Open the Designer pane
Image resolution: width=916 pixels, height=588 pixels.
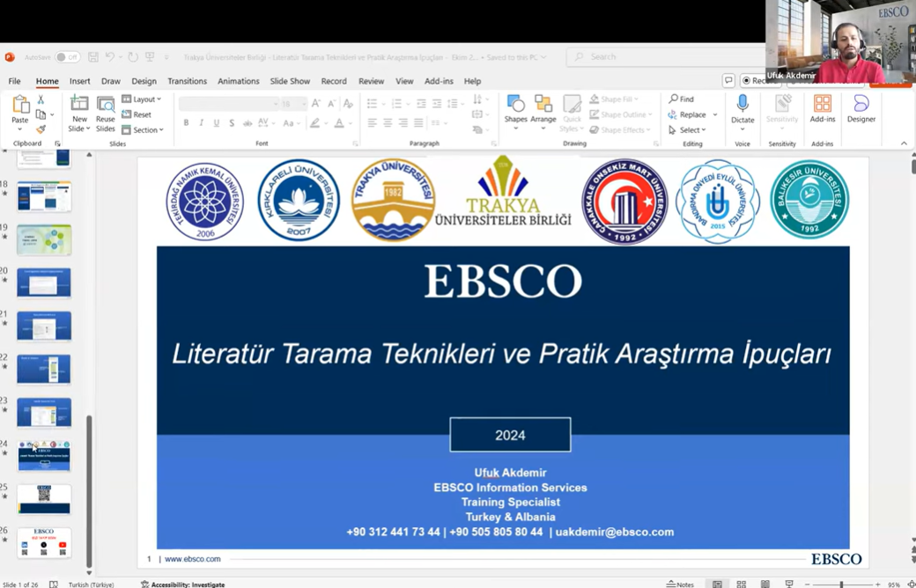click(x=861, y=109)
